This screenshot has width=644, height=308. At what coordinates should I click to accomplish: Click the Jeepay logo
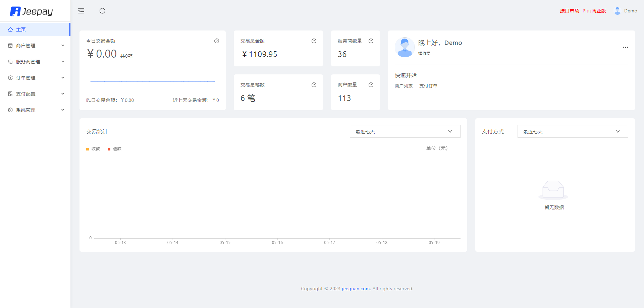click(x=32, y=11)
